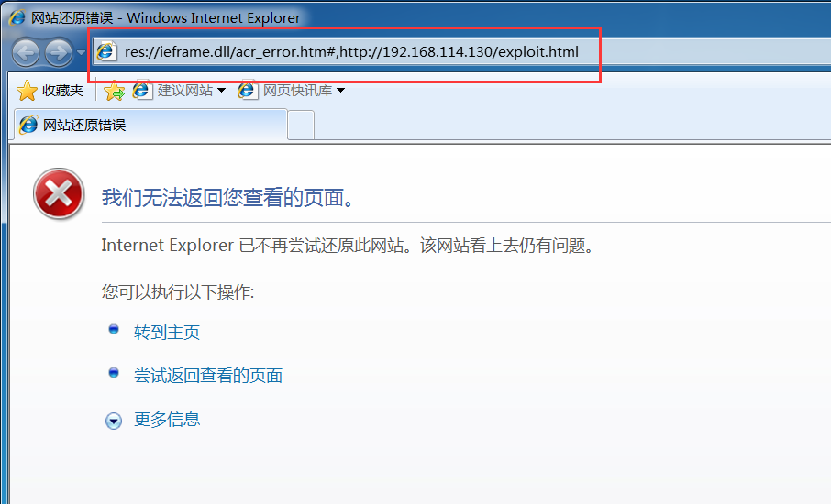Click text beginning Internet Explorer 已不再尝试
Screen dimensions: 831x504
(349, 246)
